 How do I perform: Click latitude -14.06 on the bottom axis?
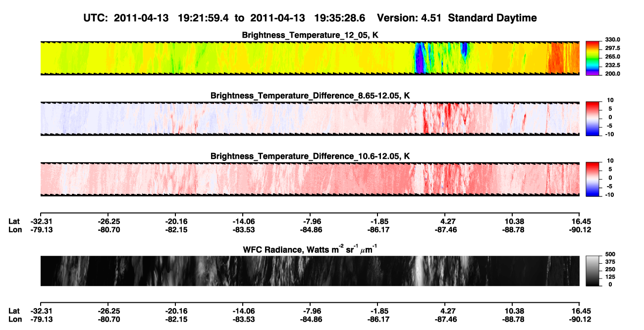pyautogui.click(x=243, y=311)
